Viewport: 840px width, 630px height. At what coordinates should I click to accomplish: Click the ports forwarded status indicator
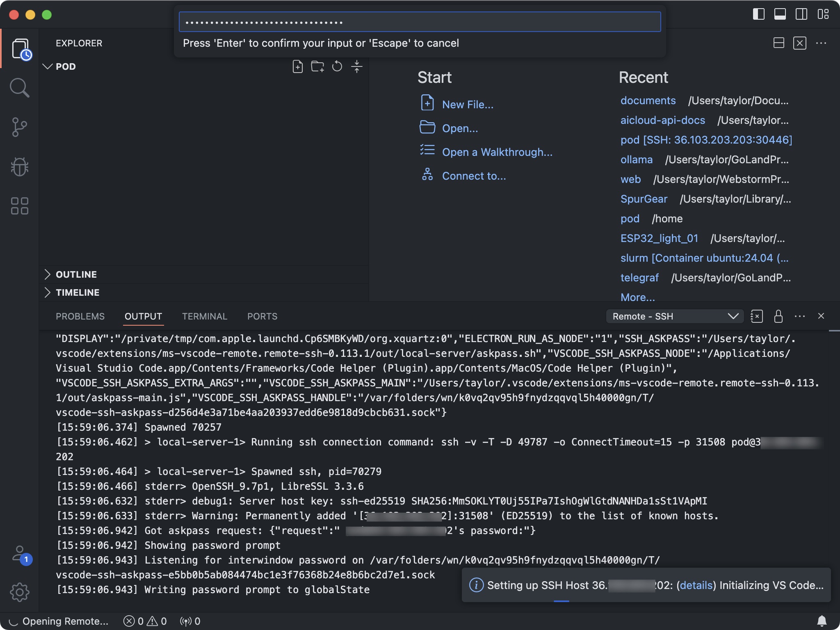tap(190, 621)
